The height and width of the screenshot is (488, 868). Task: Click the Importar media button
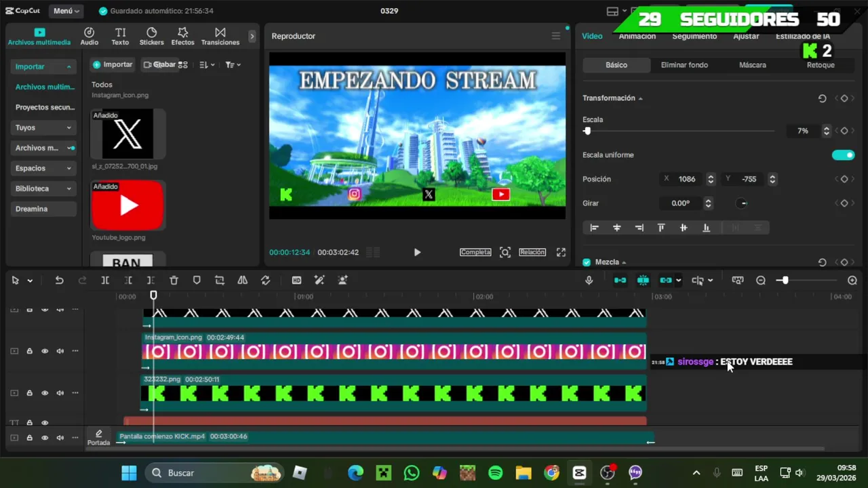click(113, 64)
